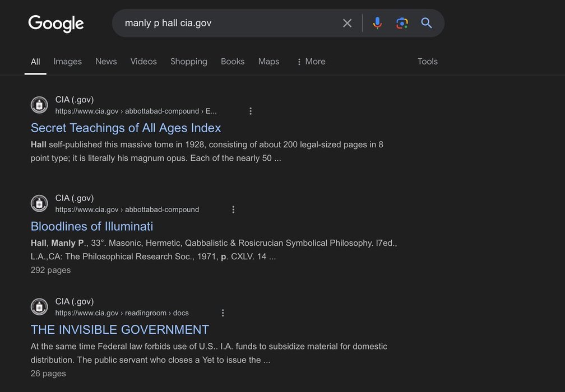Open options menu for Secret Teachings result
The height and width of the screenshot is (392, 565).
(251, 111)
